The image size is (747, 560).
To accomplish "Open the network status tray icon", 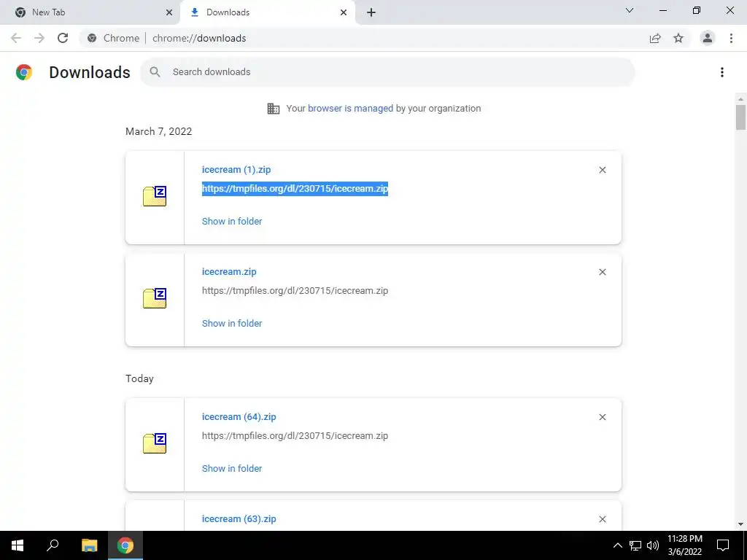I will click(635, 545).
